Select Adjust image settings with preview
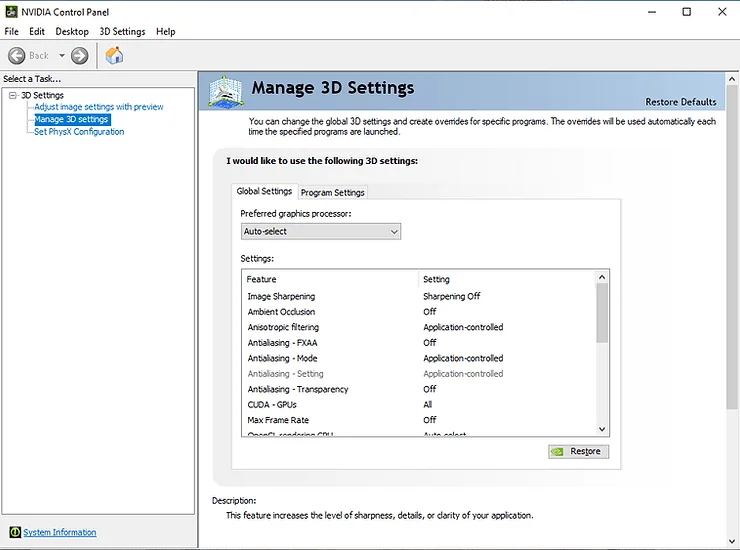 (x=99, y=107)
